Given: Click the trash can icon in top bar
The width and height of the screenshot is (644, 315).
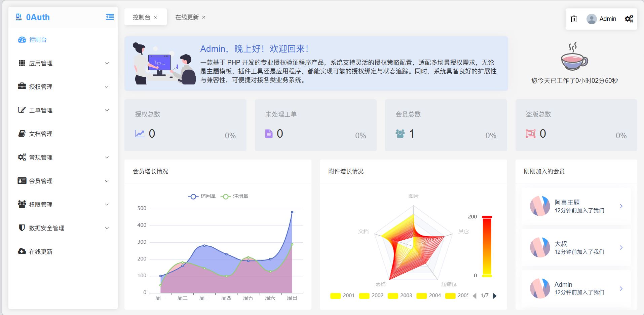Looking at the screenshot, I should pyautogui.click(x=574, y=19).
